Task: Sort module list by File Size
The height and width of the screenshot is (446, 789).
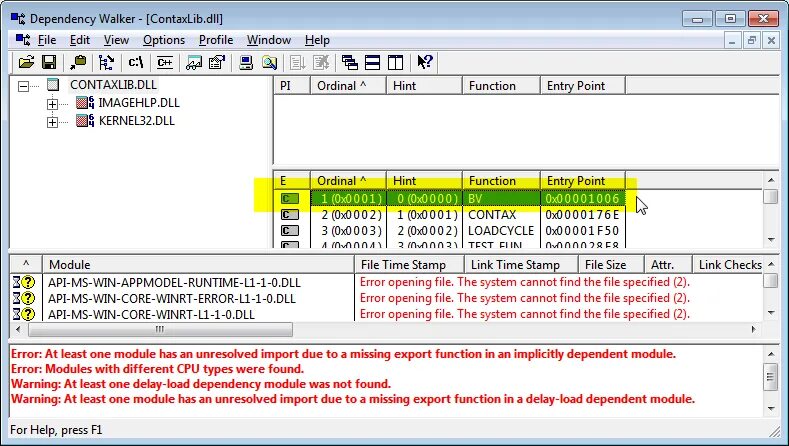Action: (x=611, y=265)
